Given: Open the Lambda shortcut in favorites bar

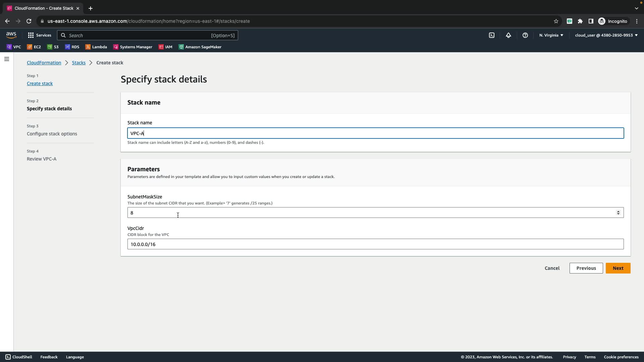Looking at the screenshot, I should click(x=96, y=47).
